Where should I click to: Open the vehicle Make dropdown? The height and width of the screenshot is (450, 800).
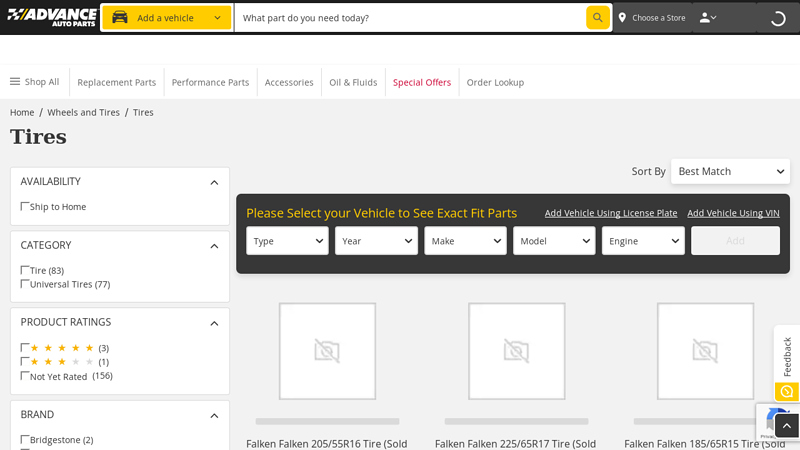465,241
